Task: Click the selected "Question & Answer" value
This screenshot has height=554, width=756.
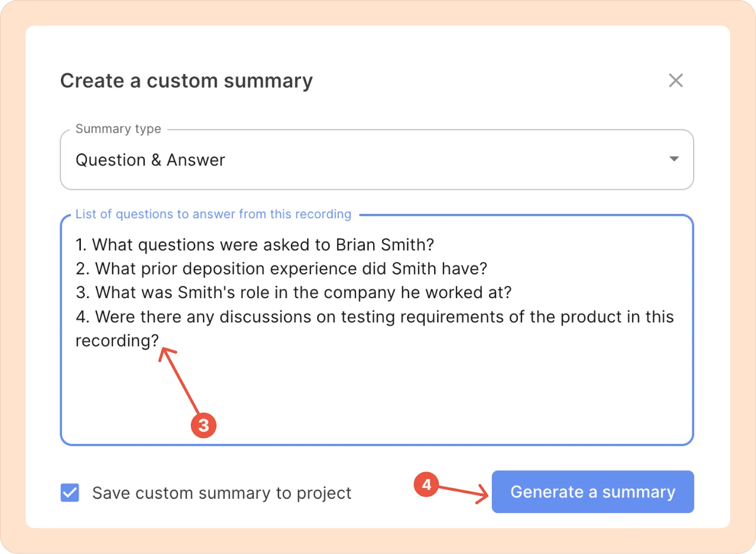Action: (150, 160)
